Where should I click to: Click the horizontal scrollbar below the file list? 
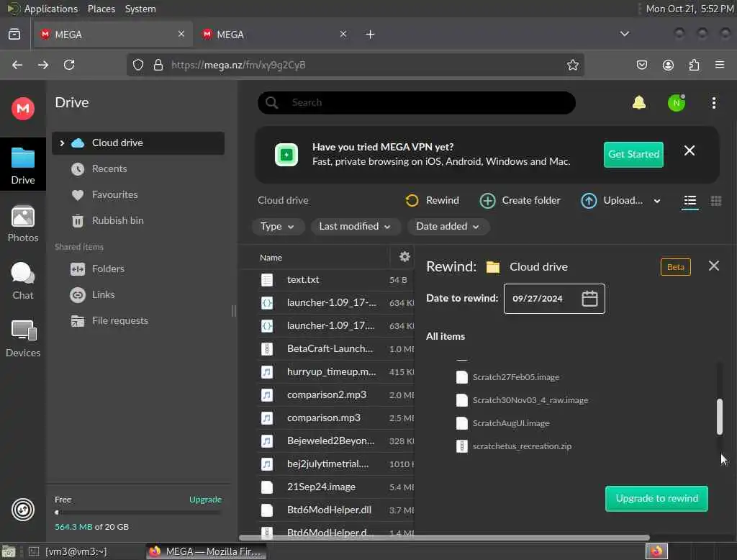(x=444, y=538)
